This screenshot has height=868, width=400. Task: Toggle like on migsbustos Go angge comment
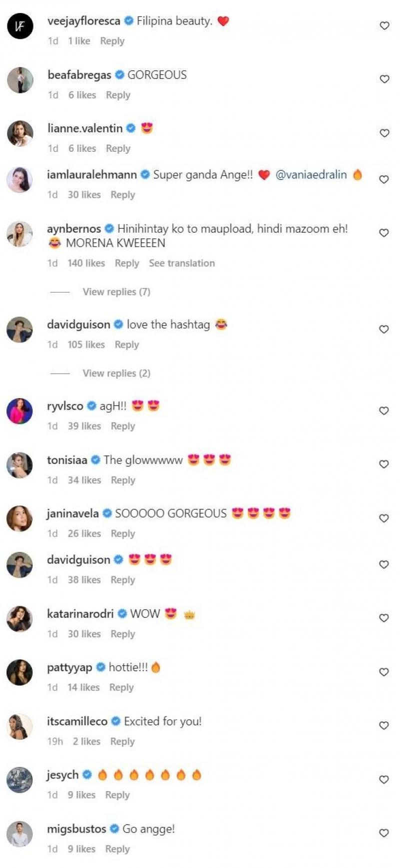pos(384,833)
